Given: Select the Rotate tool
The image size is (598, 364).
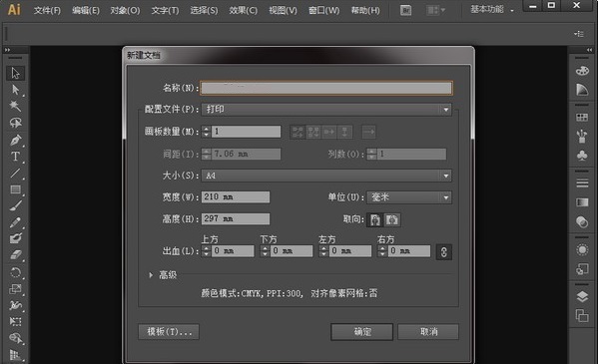Looking at the screenshot, I should coord(15,272).
